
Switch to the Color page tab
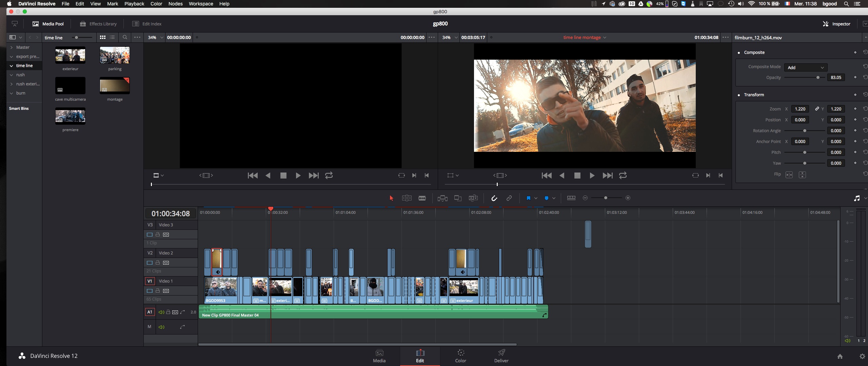(460, 356)
